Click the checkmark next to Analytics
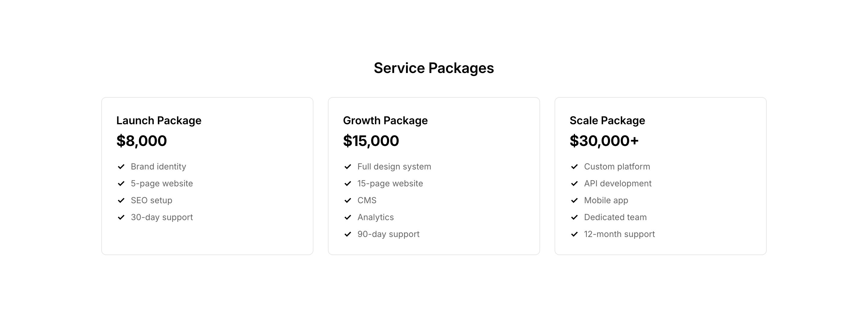The image size is (868, 313). tap(348, 217)
